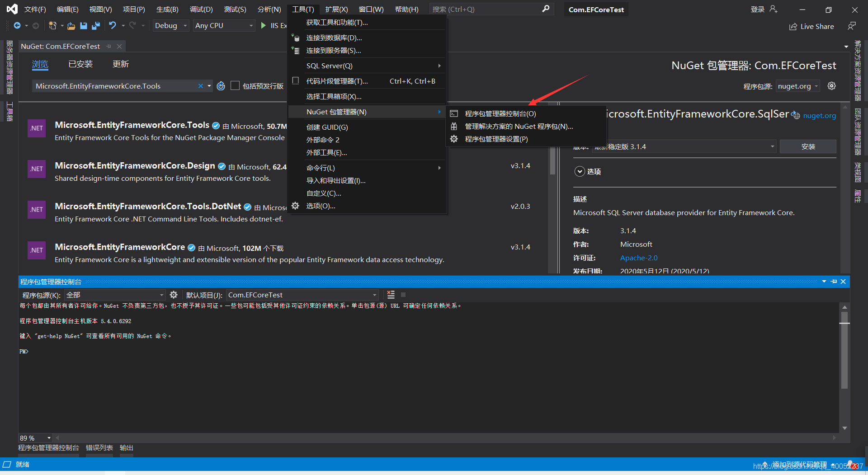
Task: Start debugging with the green play icon
Action: [x=263, y=26]
